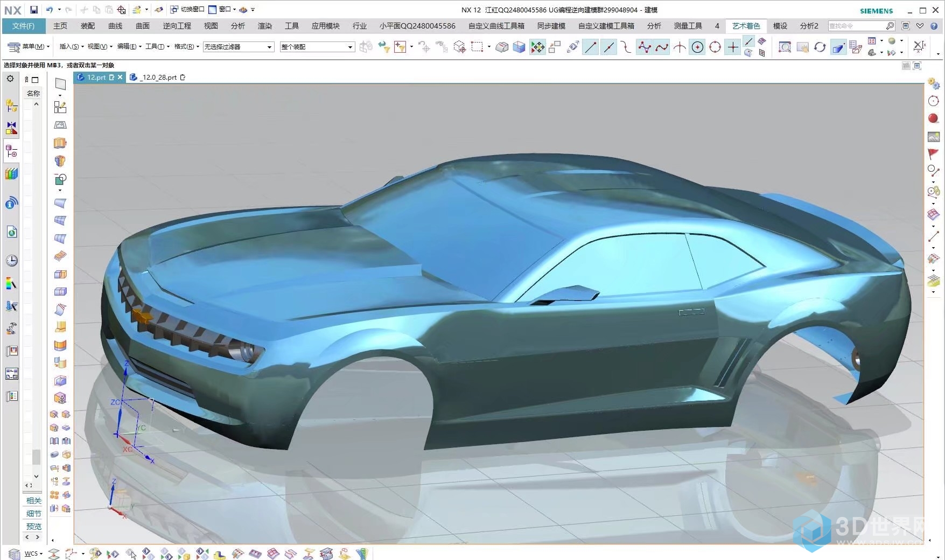This screenshot has width=945, height=560.
Task: Toggle the point-on-curve snap icon
Action: (x=748, y=41)
